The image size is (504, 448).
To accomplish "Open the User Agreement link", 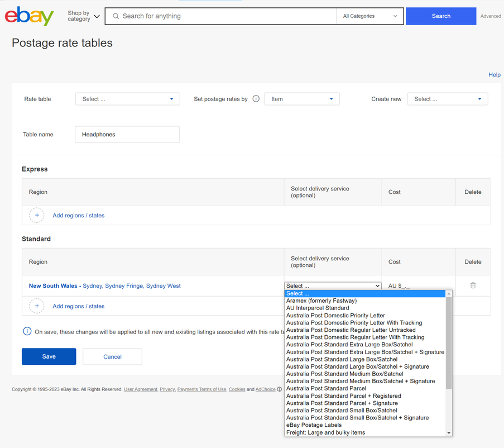I will pos(141,389).
